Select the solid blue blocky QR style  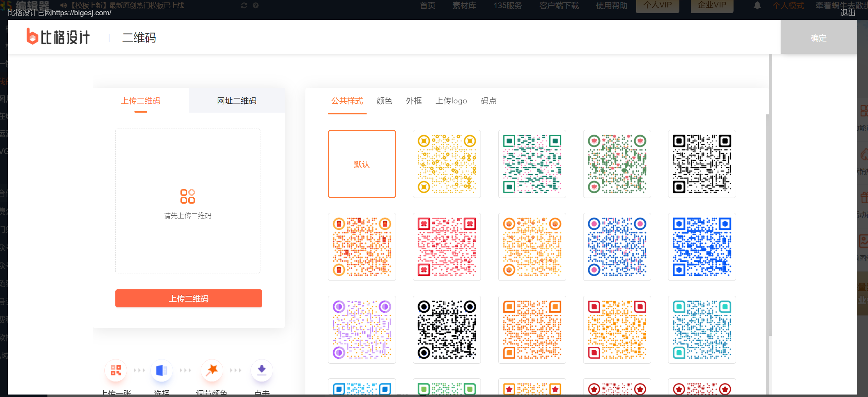(x=702, y=247)
